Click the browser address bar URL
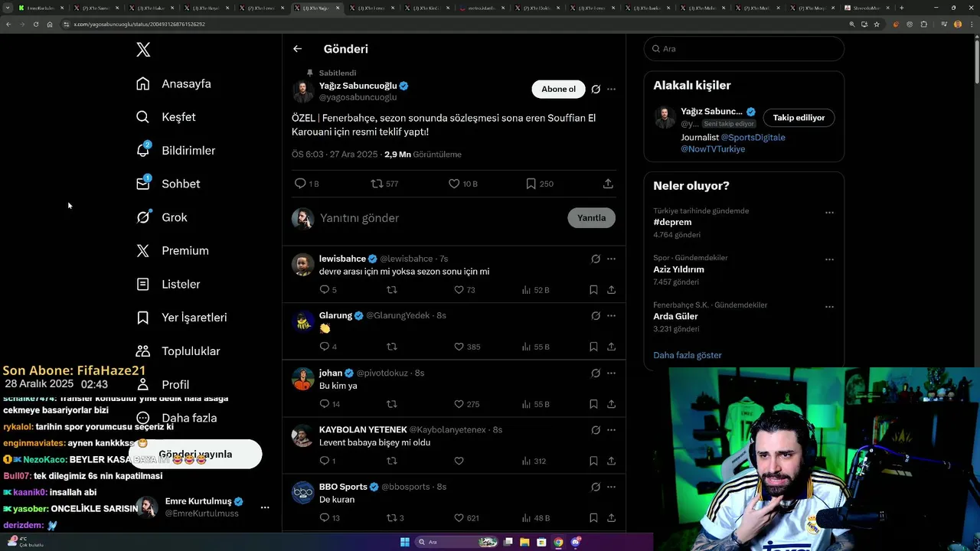 (139, 24)
